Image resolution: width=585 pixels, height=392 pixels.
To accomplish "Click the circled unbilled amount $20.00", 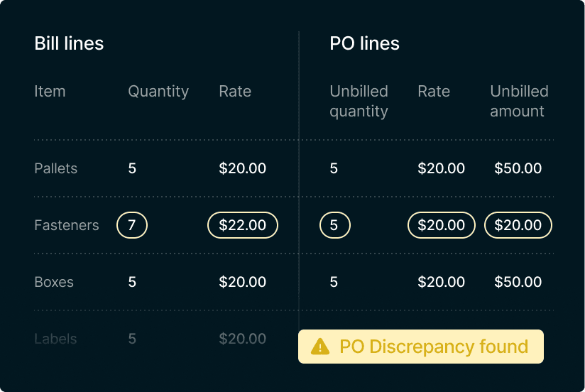I will (518, 225).
